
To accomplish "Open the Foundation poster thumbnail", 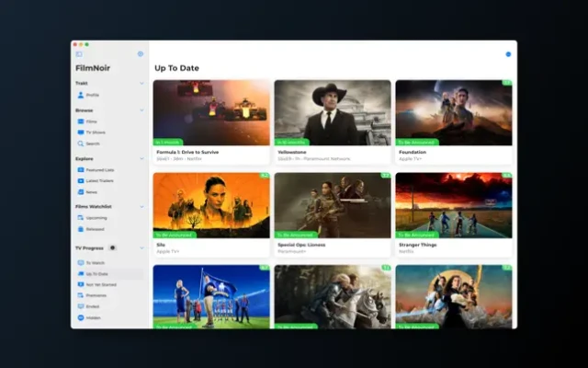I will (x=453, y=112).
